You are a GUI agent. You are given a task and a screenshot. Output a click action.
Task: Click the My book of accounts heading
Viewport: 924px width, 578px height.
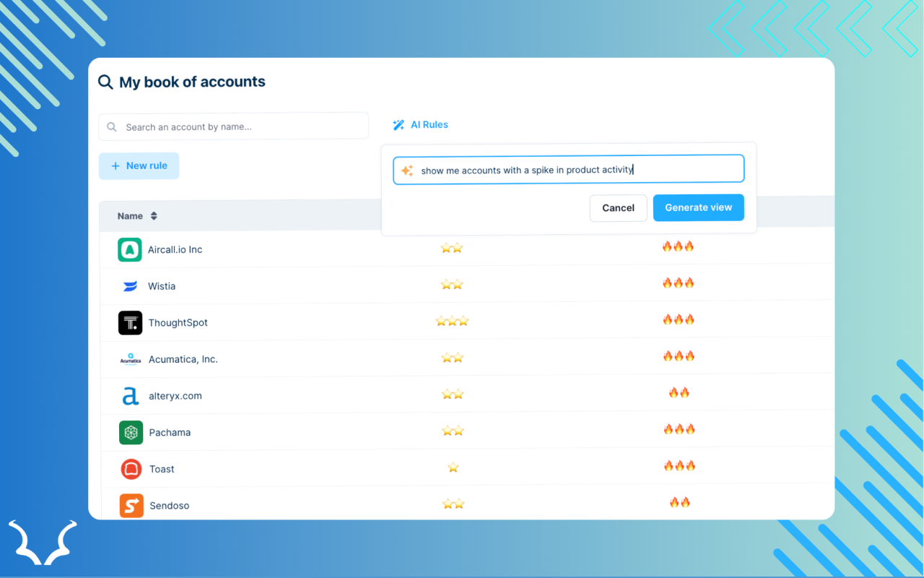click(193, 82)
